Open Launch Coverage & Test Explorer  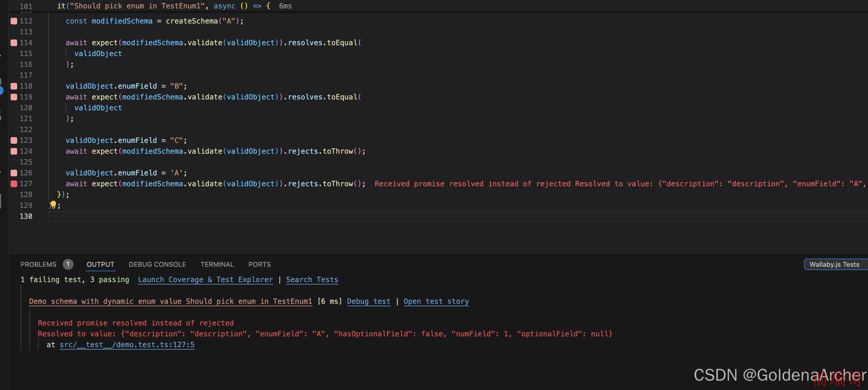coord(205,280)
